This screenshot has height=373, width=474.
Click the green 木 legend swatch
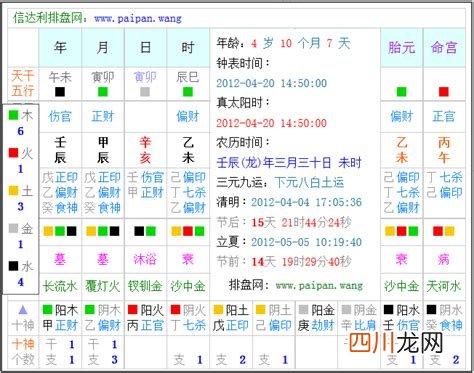point(13,115)
